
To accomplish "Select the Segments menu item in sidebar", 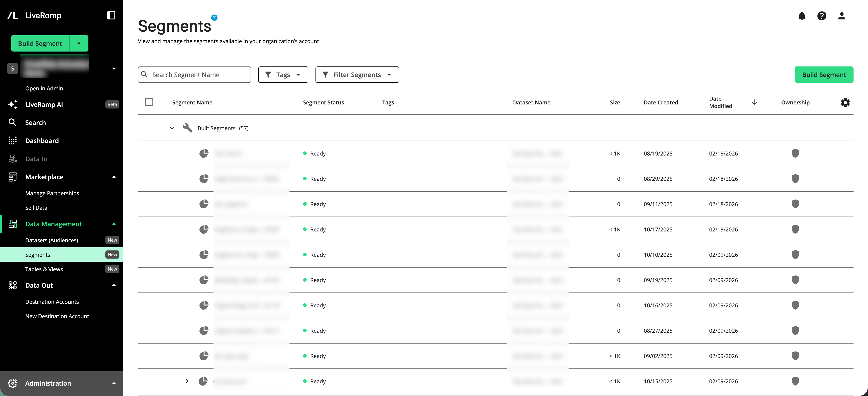I will point(38,255).
